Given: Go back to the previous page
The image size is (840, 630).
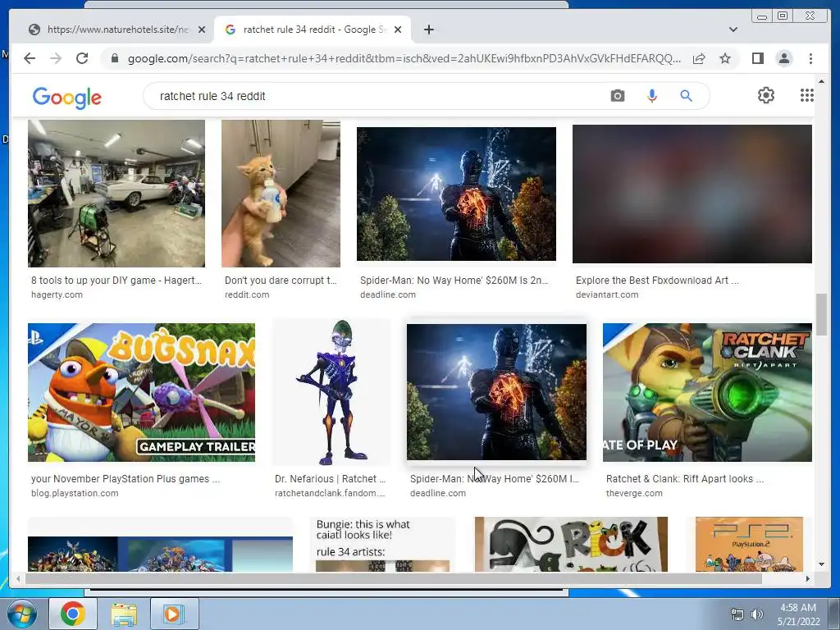Looking at the screenshot, I should pos(30,58).
